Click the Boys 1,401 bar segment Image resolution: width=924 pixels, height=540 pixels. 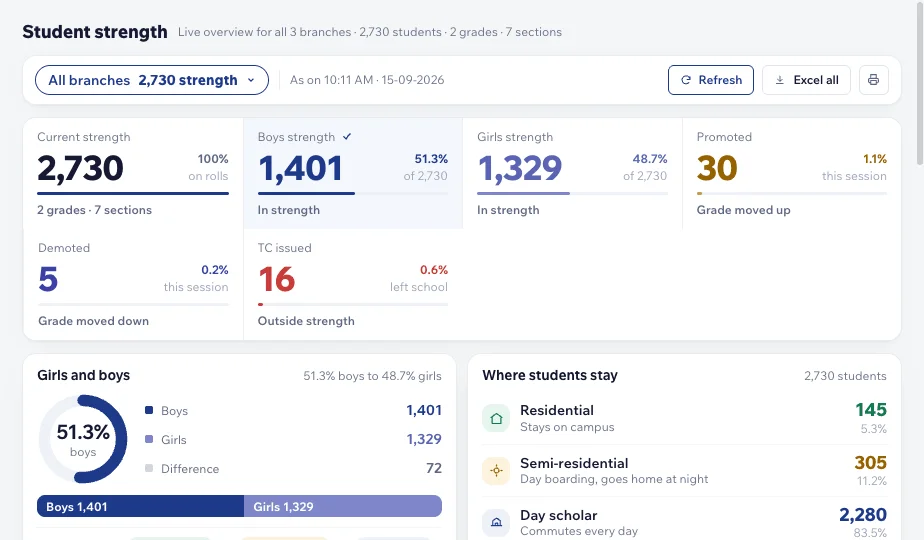pos(140,506)
